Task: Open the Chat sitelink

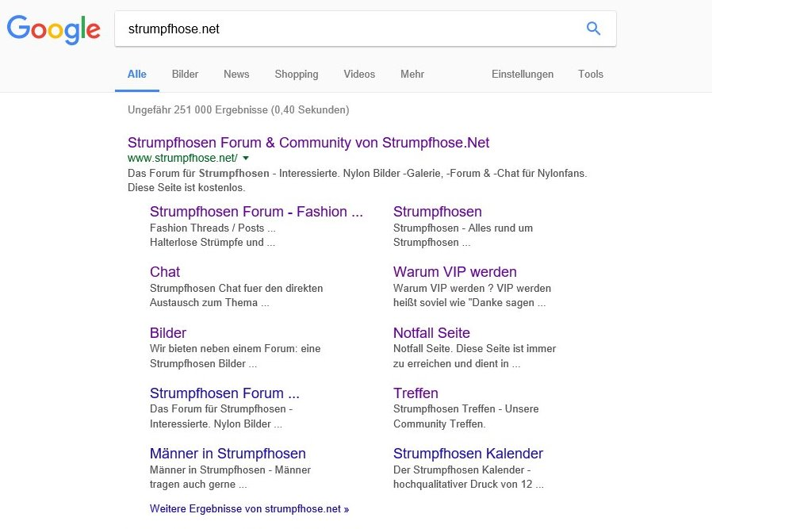Action: [x=165, y=272]
